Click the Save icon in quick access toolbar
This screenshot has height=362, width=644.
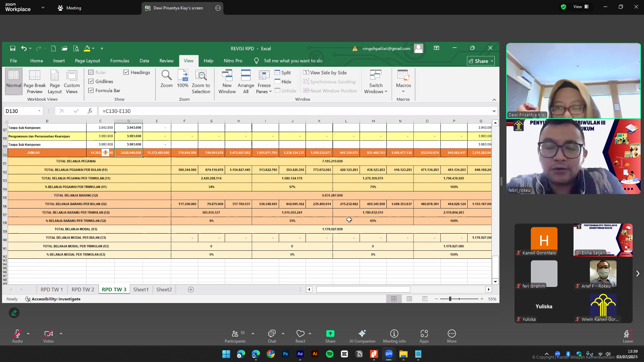click(13, 48)
